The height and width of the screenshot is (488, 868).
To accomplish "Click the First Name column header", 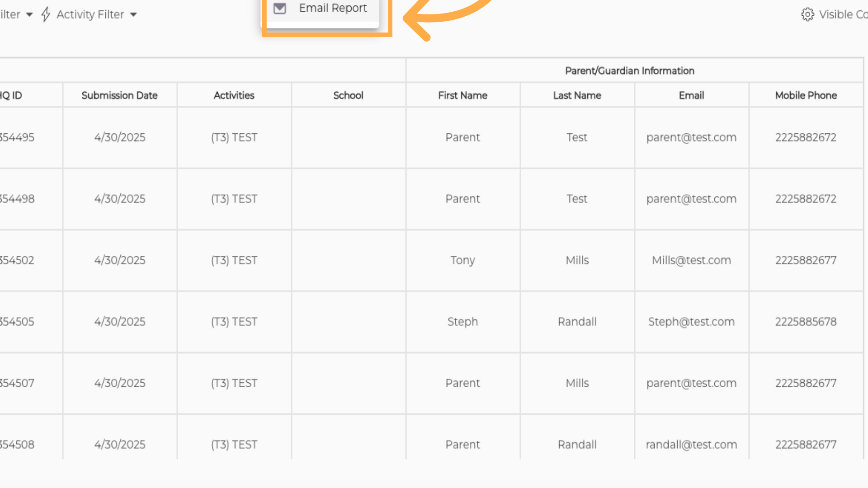I will tap(463, 95).
